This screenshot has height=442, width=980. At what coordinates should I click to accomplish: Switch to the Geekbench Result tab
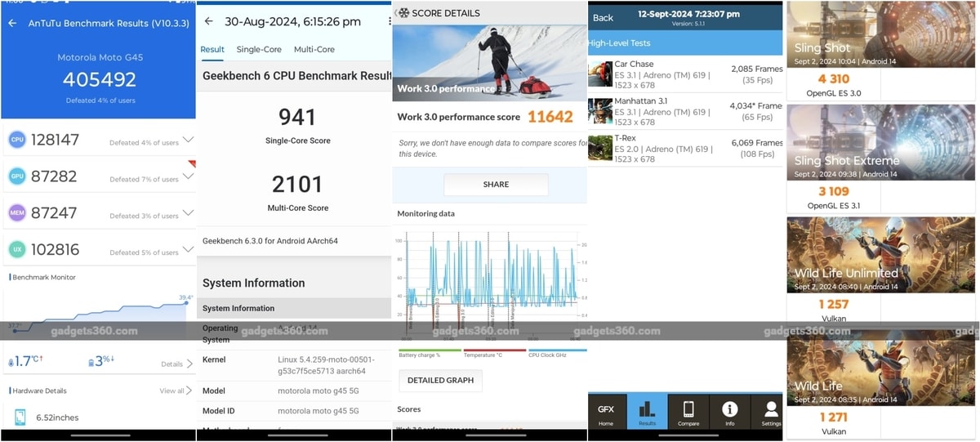(x=212, y=50)
